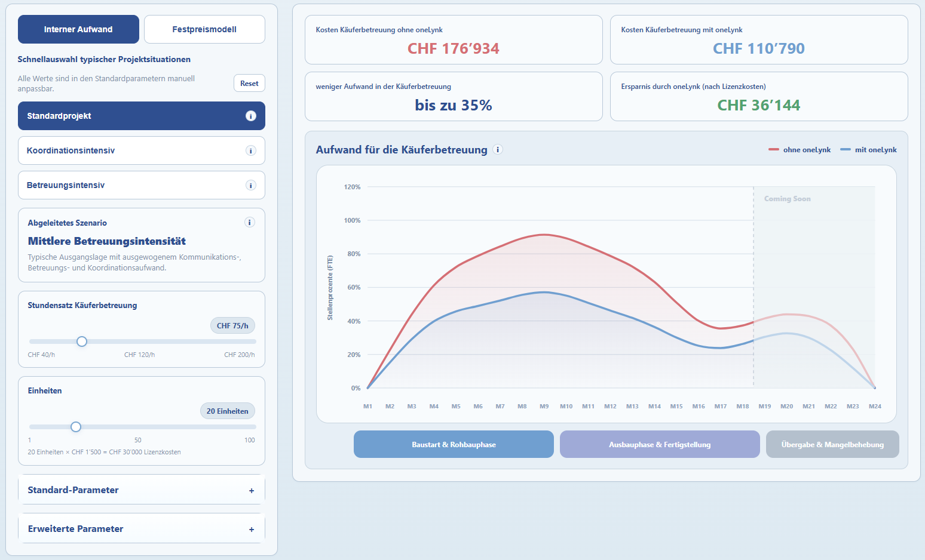The height and width of the screenshot is (560, 925).
Task: Click info icon on Standardprojekt option
Action: [251, 116]
